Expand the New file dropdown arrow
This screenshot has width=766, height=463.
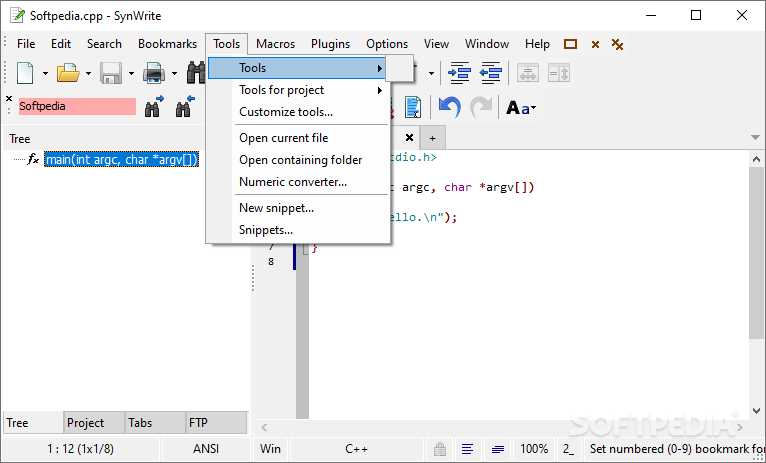(45, 74)
